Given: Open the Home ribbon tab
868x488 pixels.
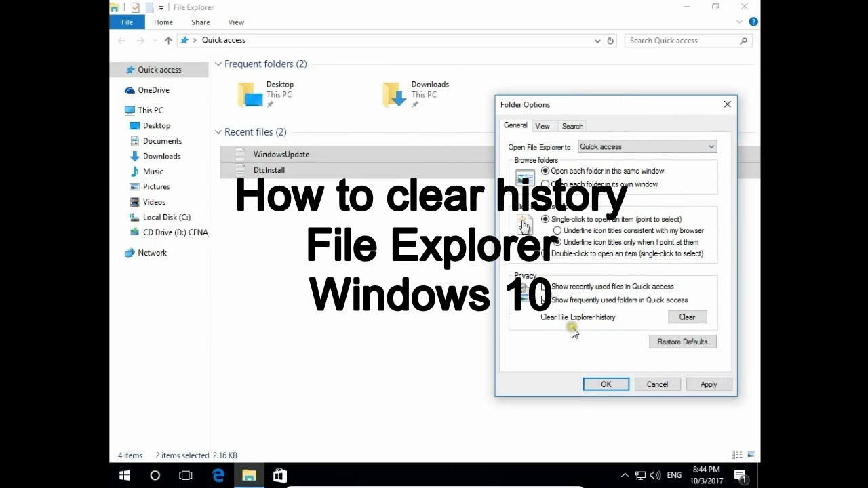Looking at the screenshot, I should [x=163, y=22].
